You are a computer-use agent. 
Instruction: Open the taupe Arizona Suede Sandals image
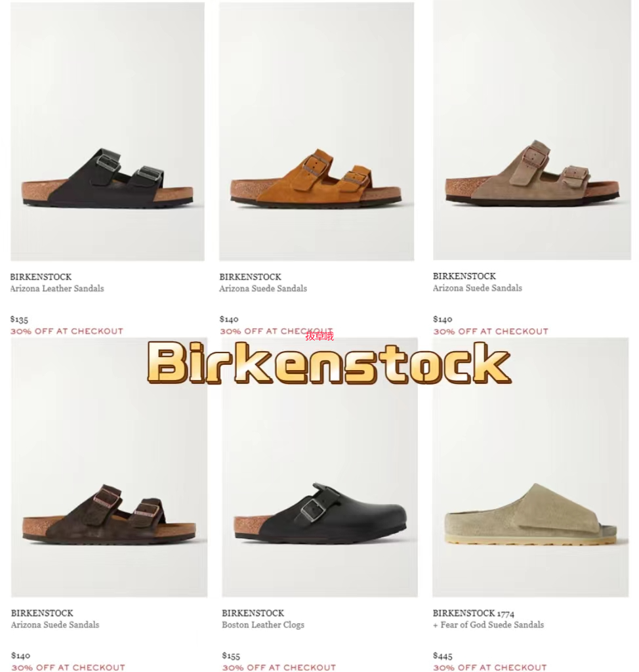(532, 130)
